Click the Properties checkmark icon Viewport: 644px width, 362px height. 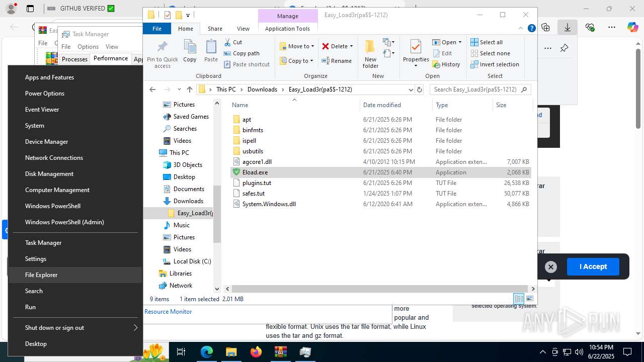click(416, 47)
